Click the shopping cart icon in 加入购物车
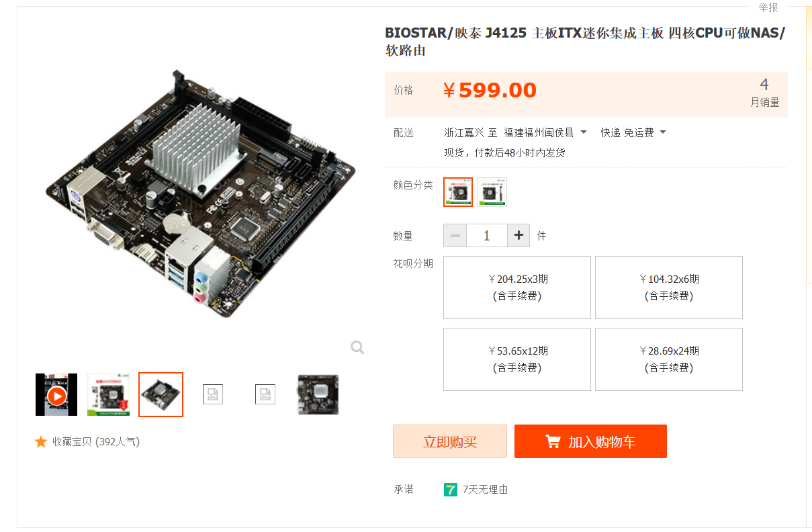Image resolution: width=812 pixels, height=532 pixels. [x=553, y=441]
